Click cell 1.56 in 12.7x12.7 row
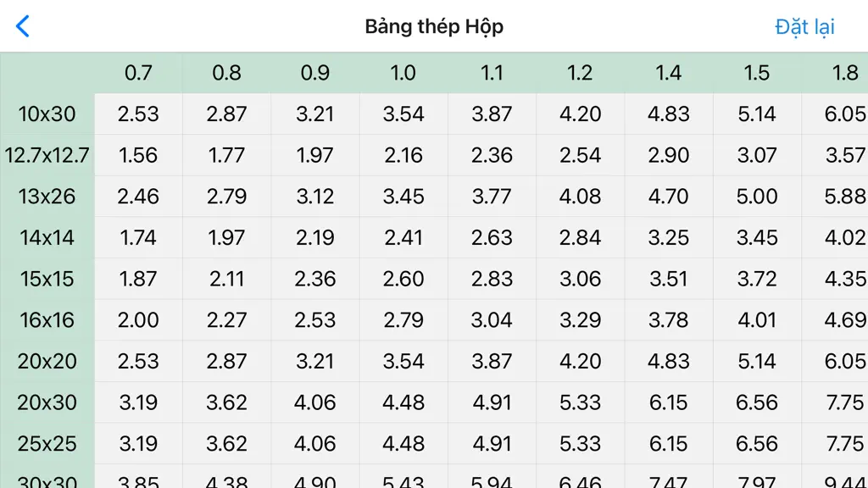Screen dimensions: 868x488 (x=138, y=155)
